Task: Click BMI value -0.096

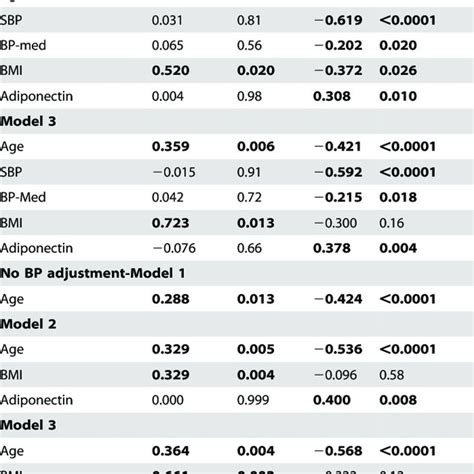Action: [335, 375]
